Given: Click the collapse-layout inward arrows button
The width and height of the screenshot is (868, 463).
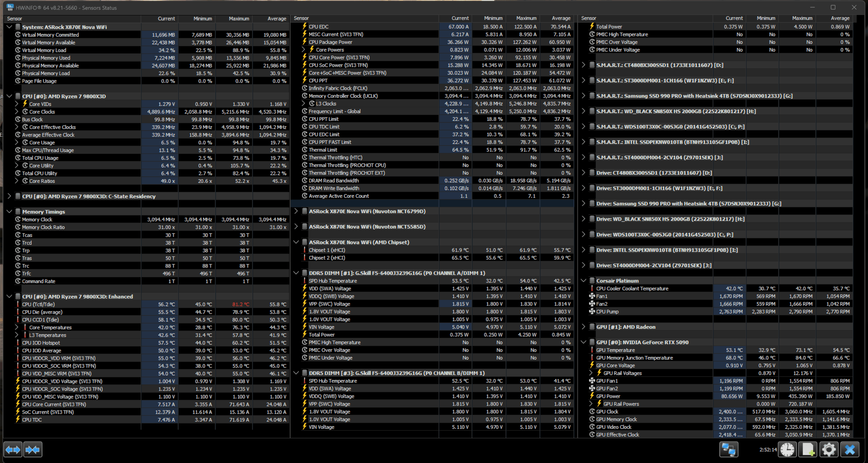Looking at the screenshot, I should pyautogui.click(x=33, y=450).
